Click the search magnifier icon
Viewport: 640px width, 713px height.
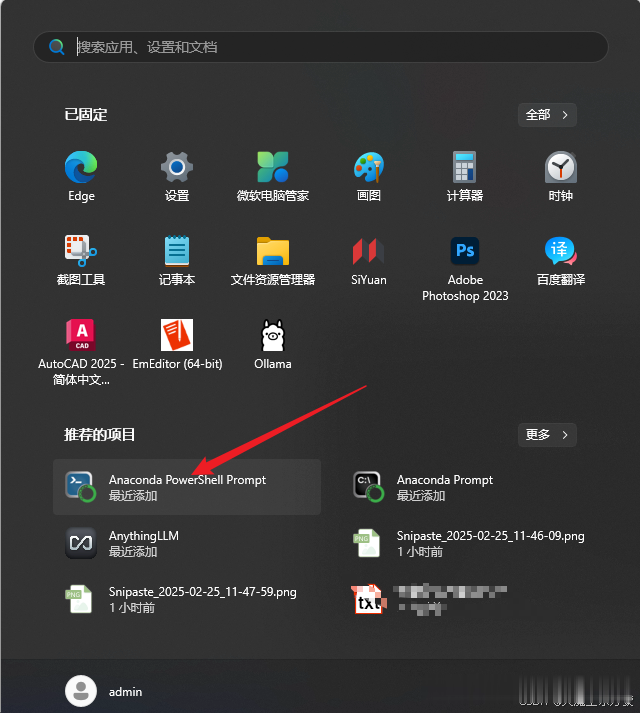tap(57, 46)
